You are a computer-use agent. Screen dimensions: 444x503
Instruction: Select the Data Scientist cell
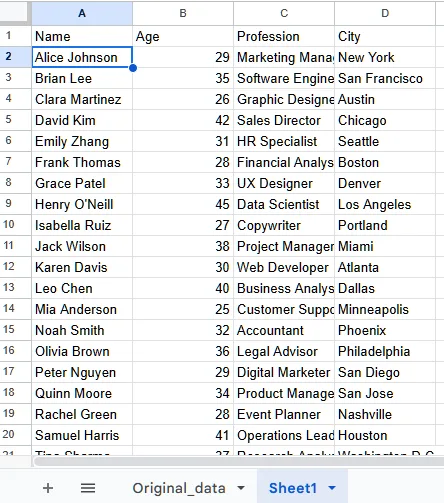[x=284, y=204]
